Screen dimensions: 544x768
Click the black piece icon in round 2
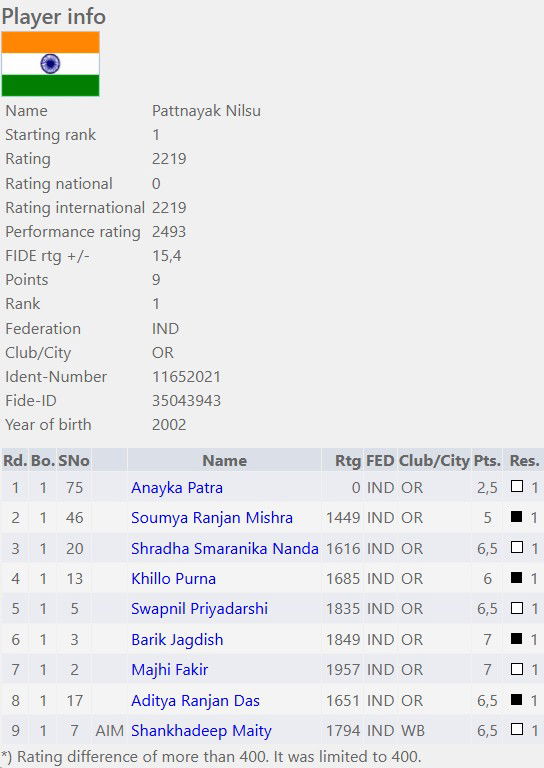517,517
